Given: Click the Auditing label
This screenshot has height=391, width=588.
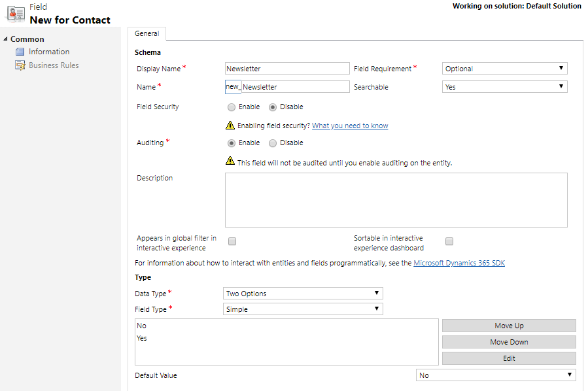Looking at the screenshot, I should click(150, 143).
